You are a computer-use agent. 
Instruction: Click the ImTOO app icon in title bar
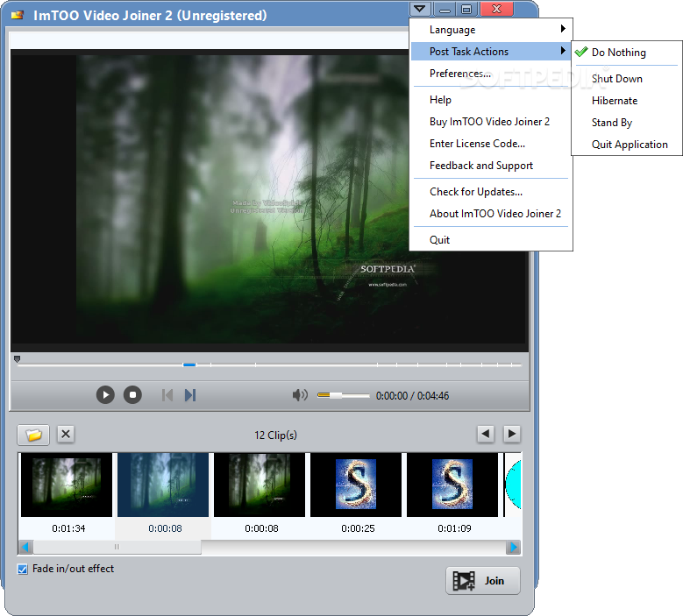(18, 15)
